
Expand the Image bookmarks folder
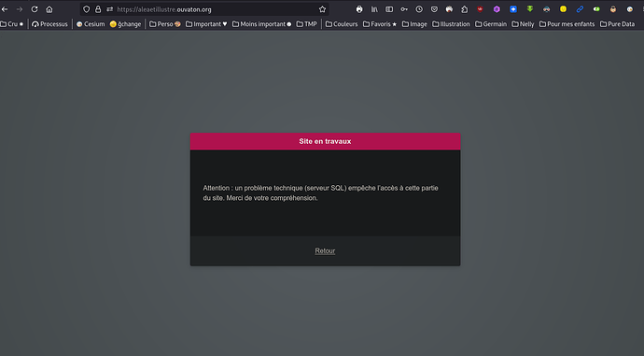pos(414,24)
